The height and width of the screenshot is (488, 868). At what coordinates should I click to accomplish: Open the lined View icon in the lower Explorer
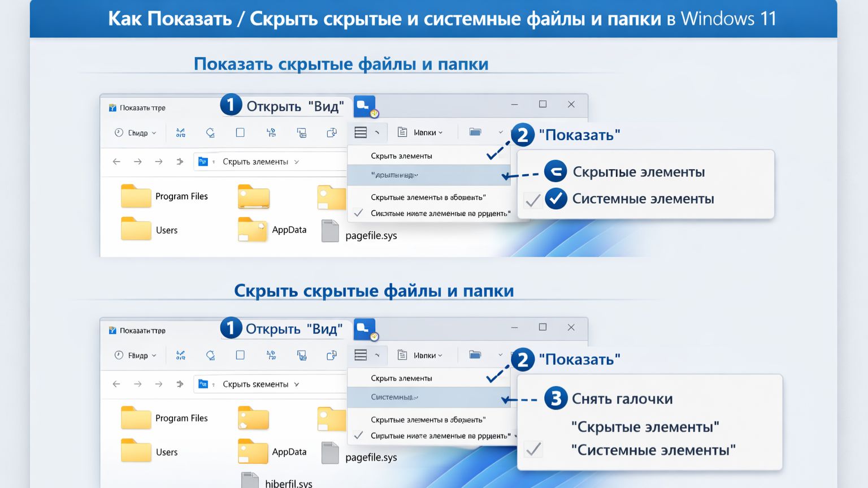pyautogui.click(x=361, y=355)
